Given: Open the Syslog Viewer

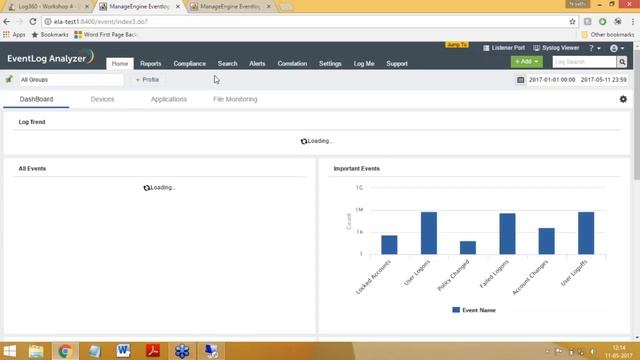Looking at the screenshot, I should coord(556,48).
